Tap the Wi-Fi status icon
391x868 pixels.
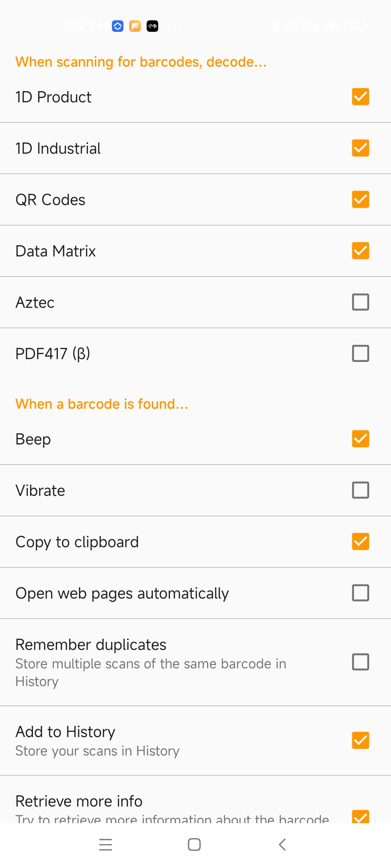[x=331, y=26]
